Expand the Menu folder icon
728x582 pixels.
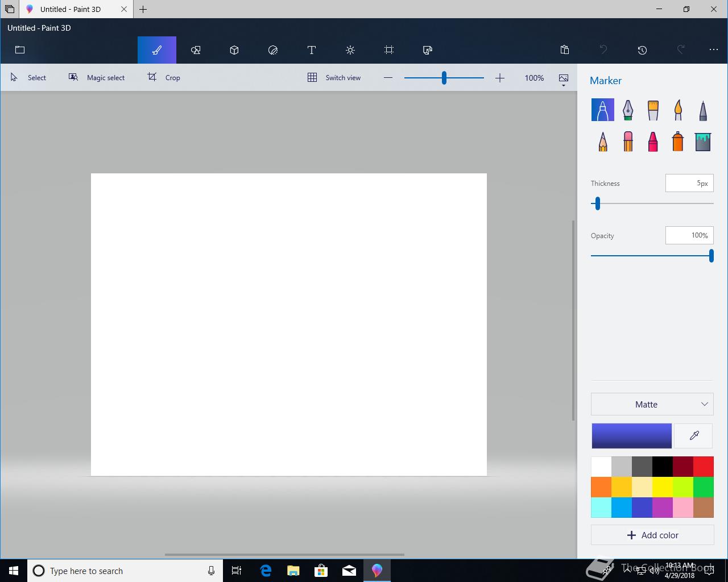click(x=20, y=50)
